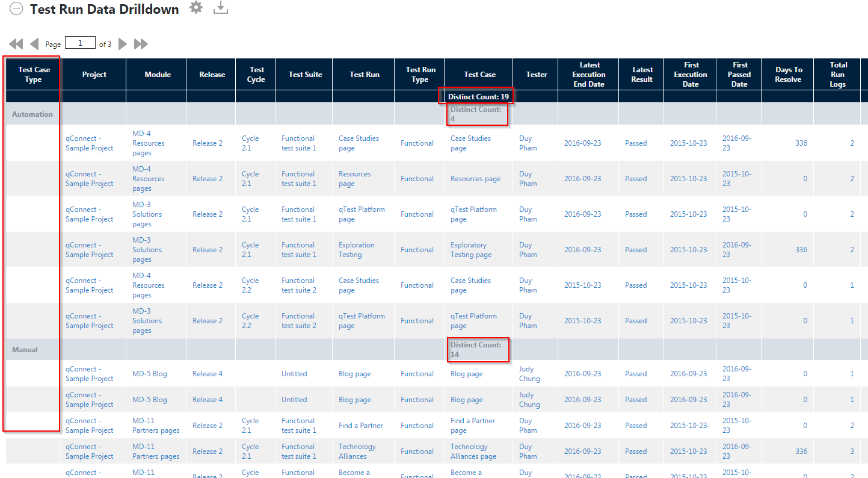Open the Technology Alliances test run link
The width and height of the screenshot is (868, 478).
tap(357, 452)
